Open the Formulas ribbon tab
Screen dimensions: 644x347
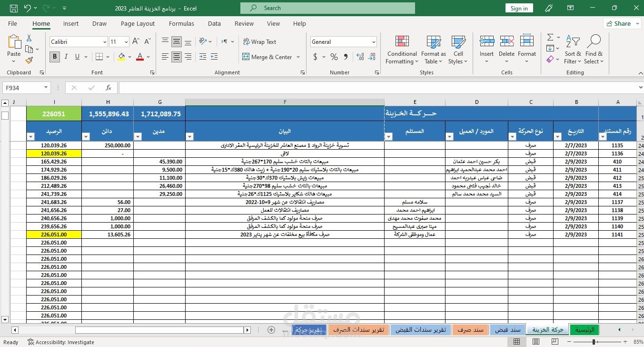pyautogui.click(x=181, y=24)
